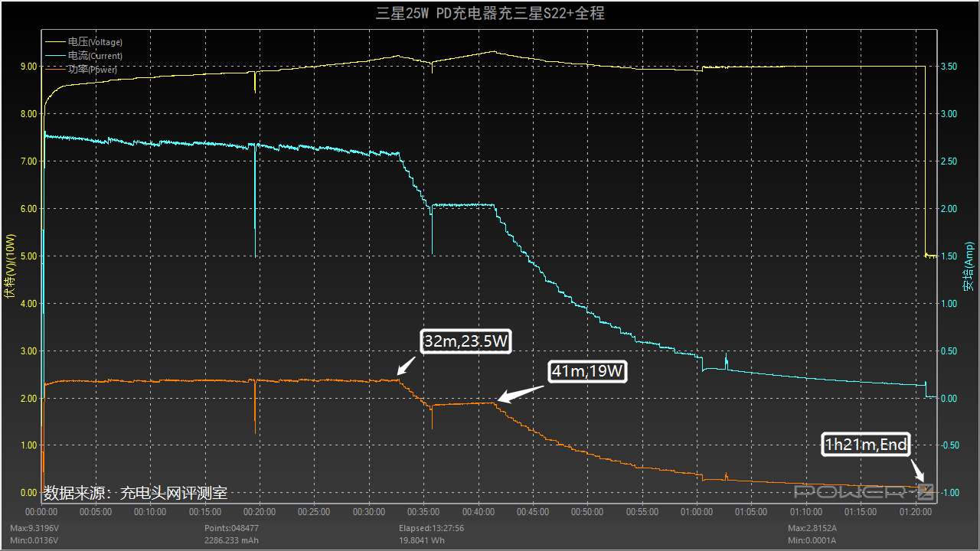Click the yellow Voltage legend line swatch
The height and width of the screenshot is (551, 980).
pos(56,42)
